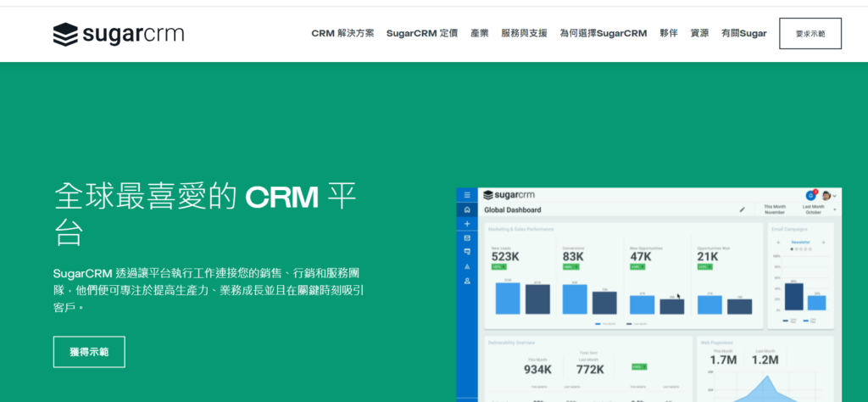Open the CRM 解決方案 menu
The width and height of the screenshot is (868, 402).
click(342, 33)
